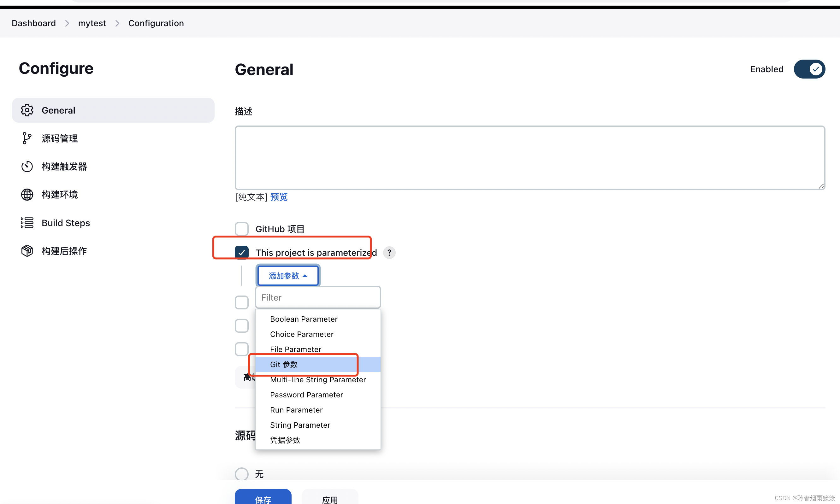Click into the 描述 description textarea

[530, 158]
